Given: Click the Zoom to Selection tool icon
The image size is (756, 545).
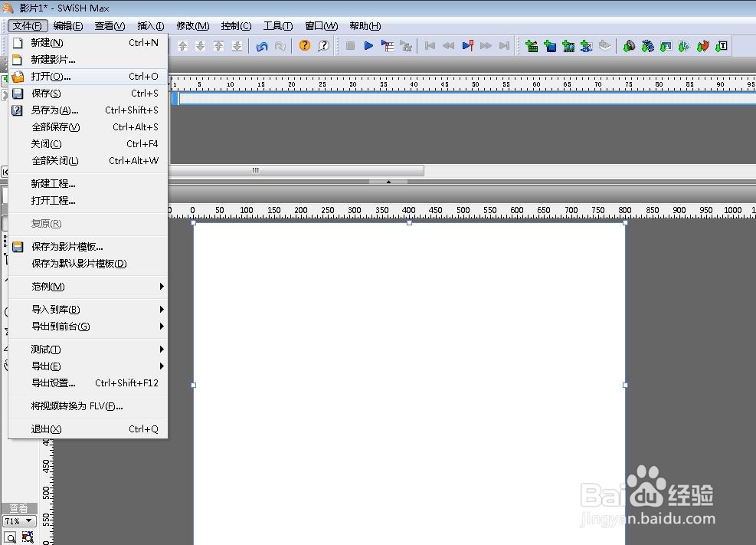Looking at the screenshot, I should point(28,538).
